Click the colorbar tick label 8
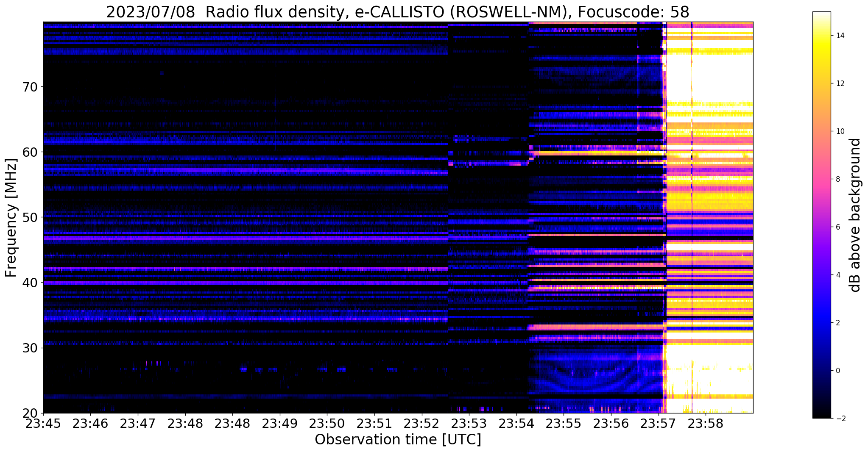The height and width of the screenshot is (452, 868). (x=837, y=179)
